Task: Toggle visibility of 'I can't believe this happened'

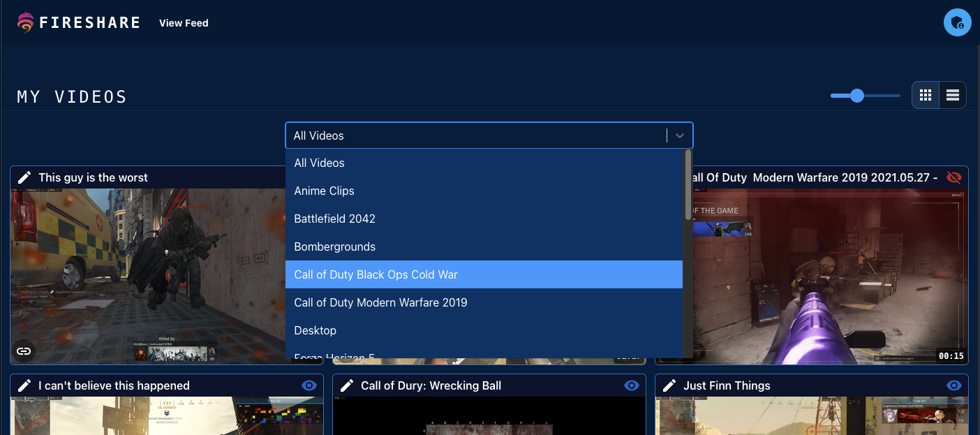Action: pos(309,385)
